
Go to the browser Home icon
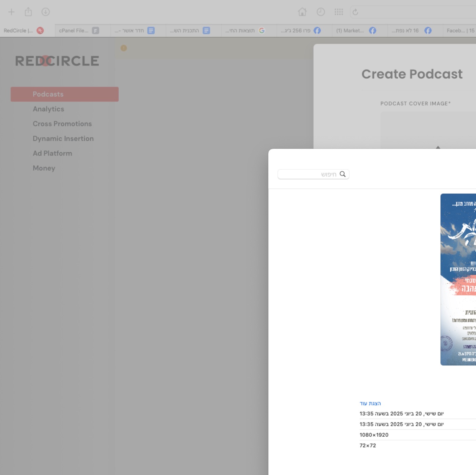tap(302, 12)
